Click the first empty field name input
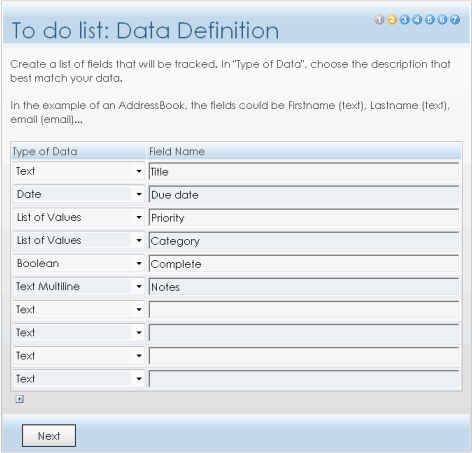This screenshot has height=453, width=472. point(304,310)
